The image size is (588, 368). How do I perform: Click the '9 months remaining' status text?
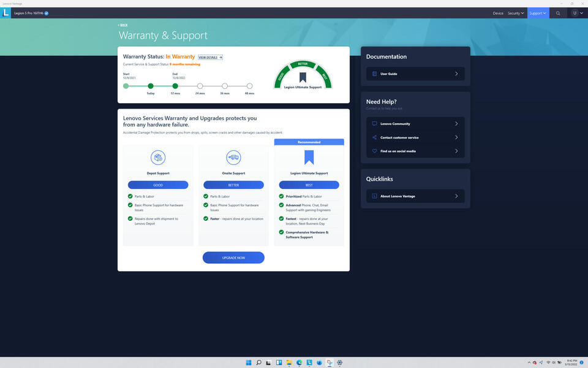(x=185, y=64)
